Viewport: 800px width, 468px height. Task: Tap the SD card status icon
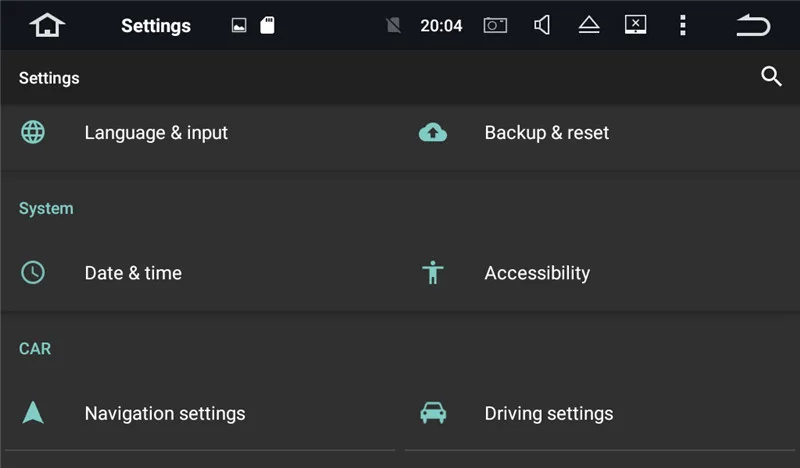(x=267, y=25)
